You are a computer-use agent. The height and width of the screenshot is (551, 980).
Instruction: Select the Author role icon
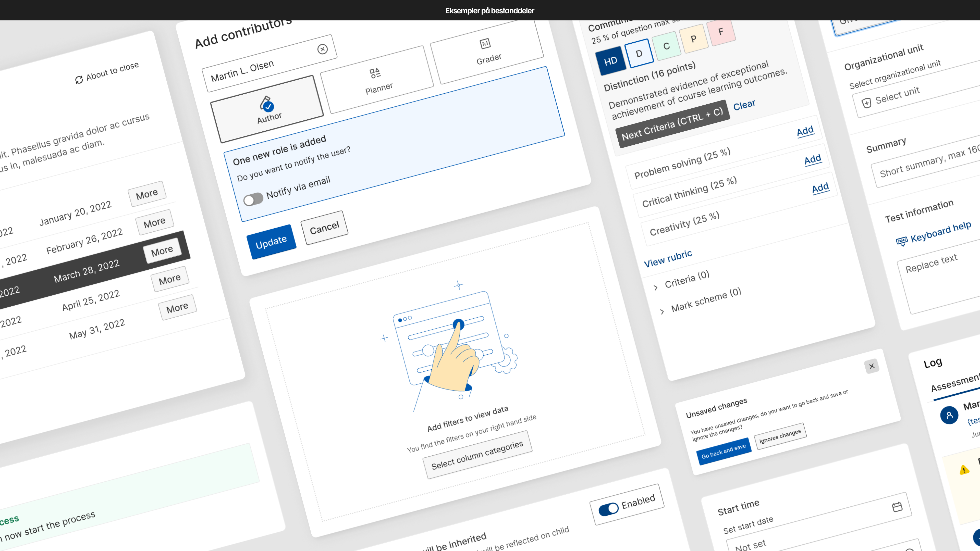[266, 103]
